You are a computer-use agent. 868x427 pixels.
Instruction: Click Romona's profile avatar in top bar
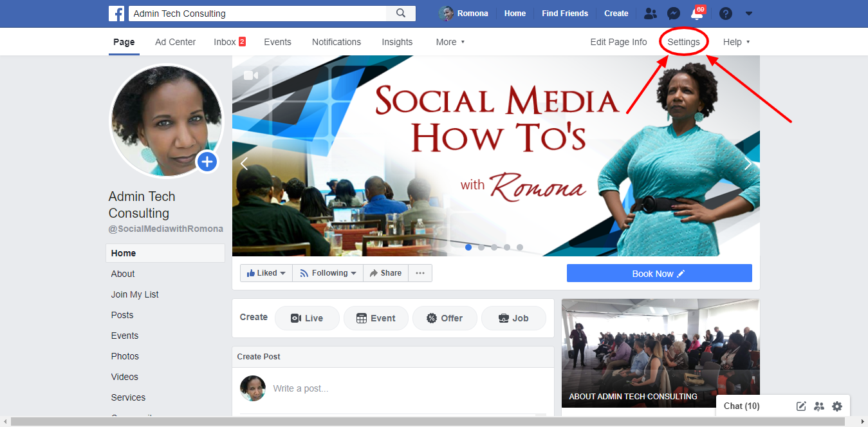[x=446, y=14]
